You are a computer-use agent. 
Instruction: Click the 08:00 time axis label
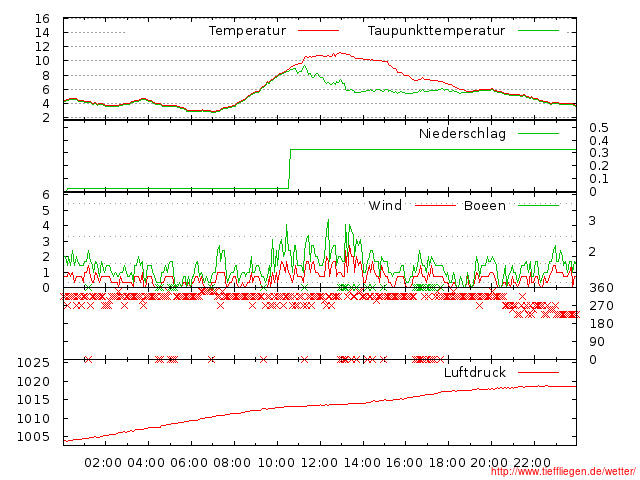(232, 463)
